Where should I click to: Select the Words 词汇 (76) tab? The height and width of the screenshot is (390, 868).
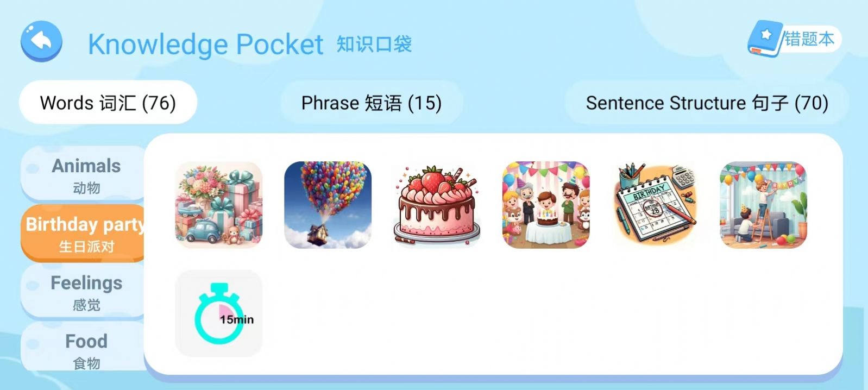pos(108,103)
